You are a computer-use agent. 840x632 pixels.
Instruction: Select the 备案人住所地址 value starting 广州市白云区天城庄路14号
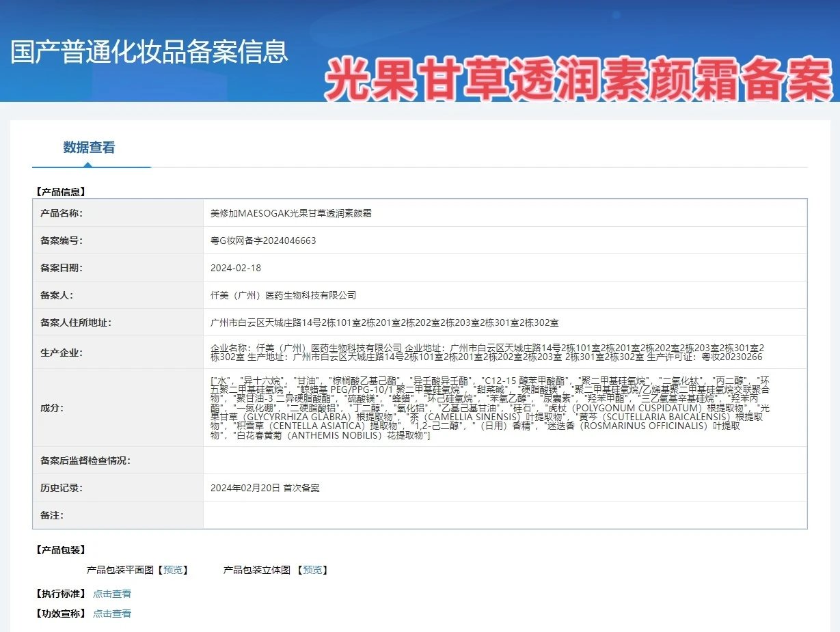pyautogui.click(x=384, y=322)
